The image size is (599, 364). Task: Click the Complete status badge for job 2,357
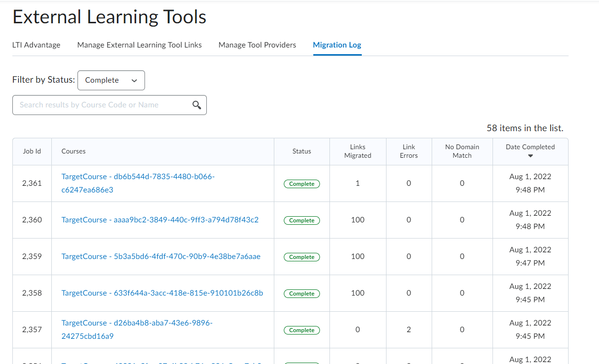[302, 330]
